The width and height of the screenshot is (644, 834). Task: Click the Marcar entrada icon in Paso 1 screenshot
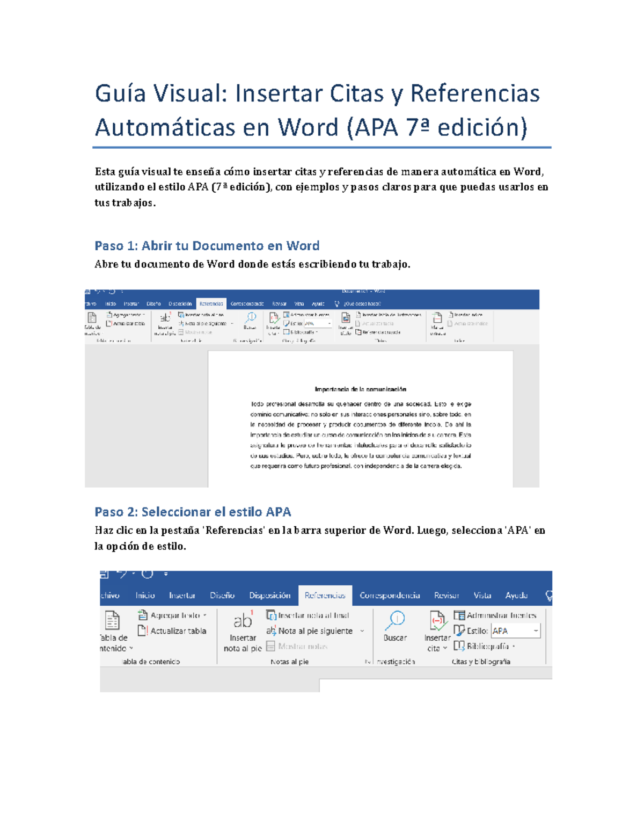[x=437, y=318]
